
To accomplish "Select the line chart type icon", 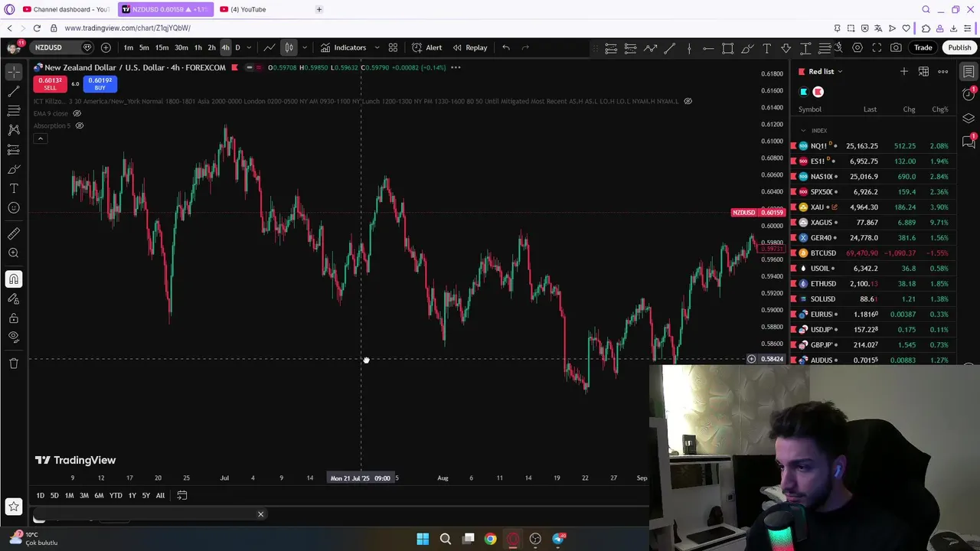I will pyautogui.click(x=269, y=47).
